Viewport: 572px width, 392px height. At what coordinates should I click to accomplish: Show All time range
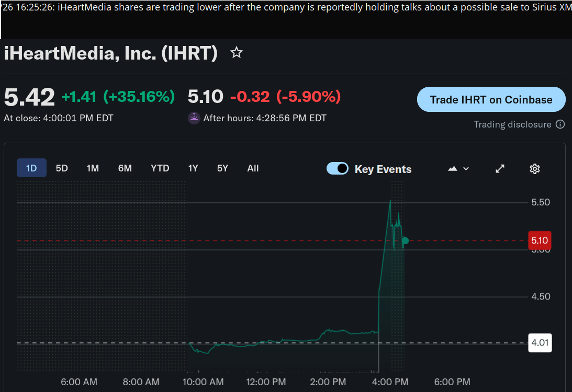pyautogui.click(x=253, y=168)
